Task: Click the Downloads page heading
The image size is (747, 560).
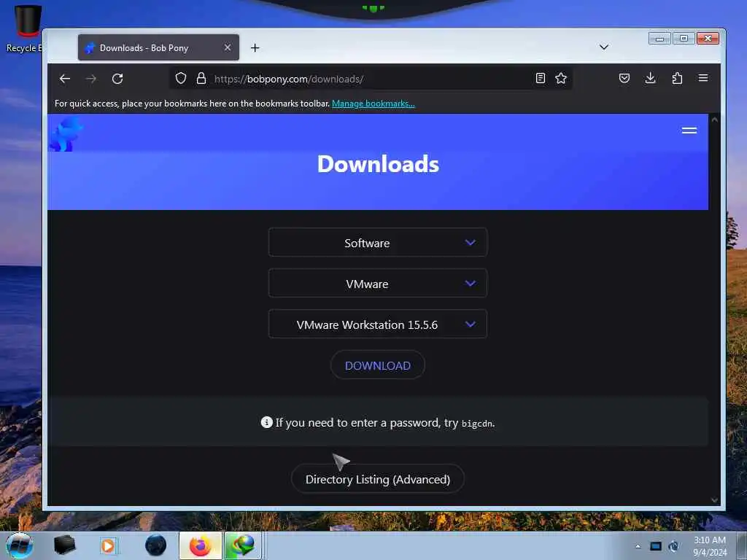Action: pyautogui.click(x=379, y=164)
